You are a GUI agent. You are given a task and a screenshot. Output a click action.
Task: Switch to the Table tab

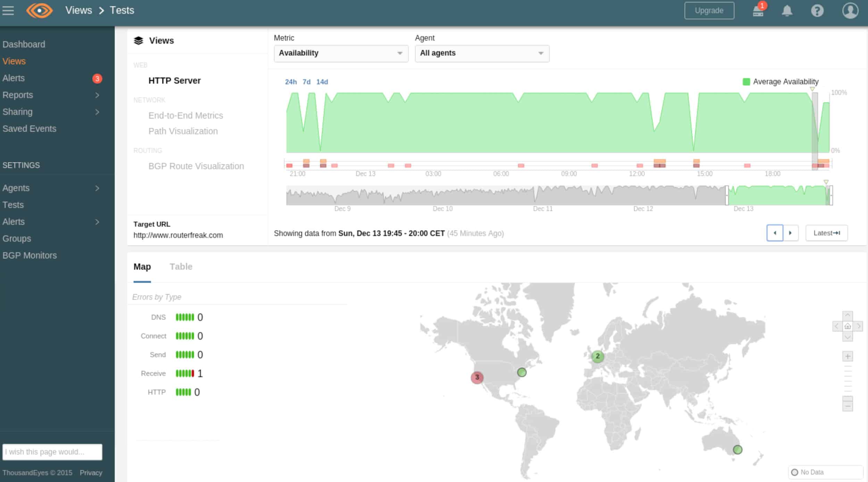point(181,267)
